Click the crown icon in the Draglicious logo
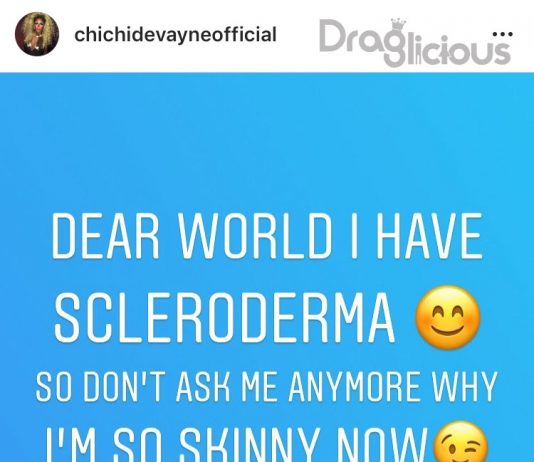The height and width of the screenshot is (462, 534). click(x=398, y=26)
